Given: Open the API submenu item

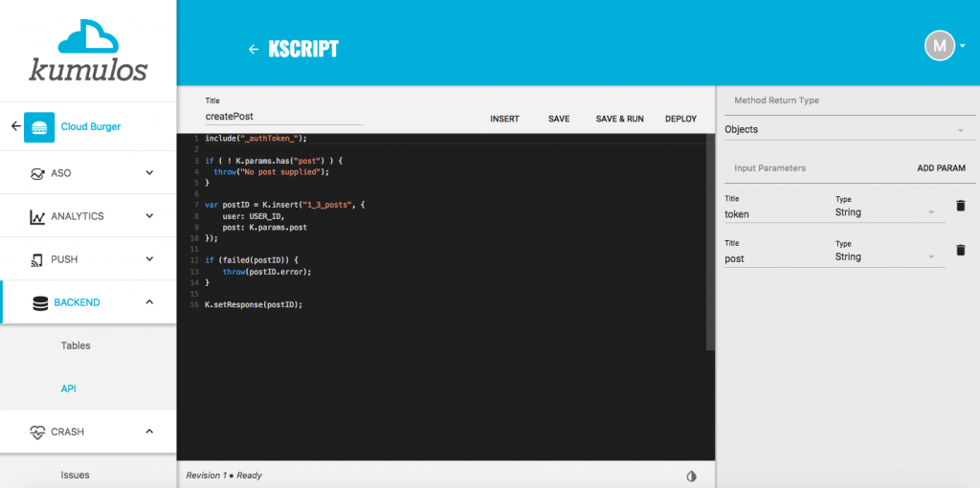Looking at the screenshot, I should (68, 388).
